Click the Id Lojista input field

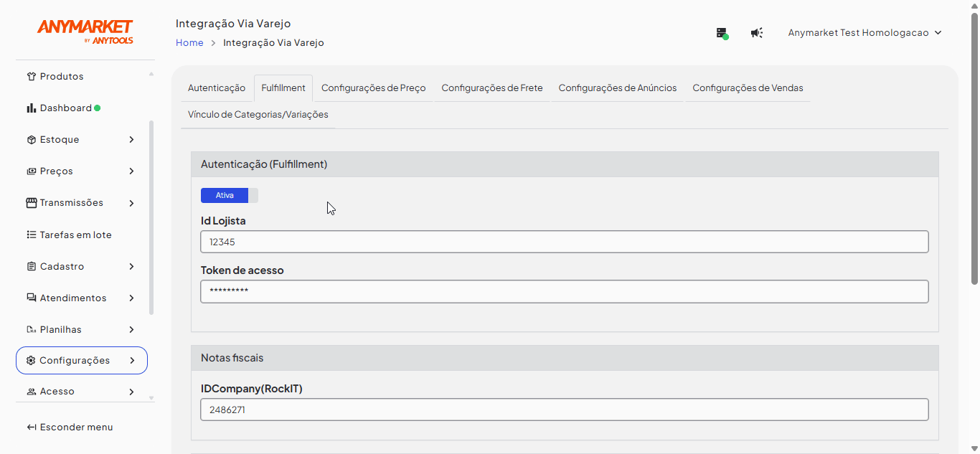click(x=565, y=242)
